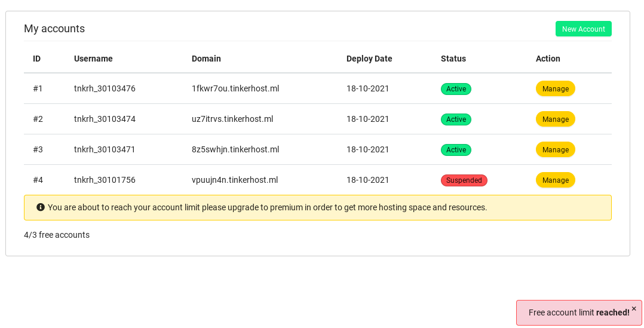Screen dimensions: 644x328
Task: Click username tnkrh_30103474
Action: (x=105, y=119)
